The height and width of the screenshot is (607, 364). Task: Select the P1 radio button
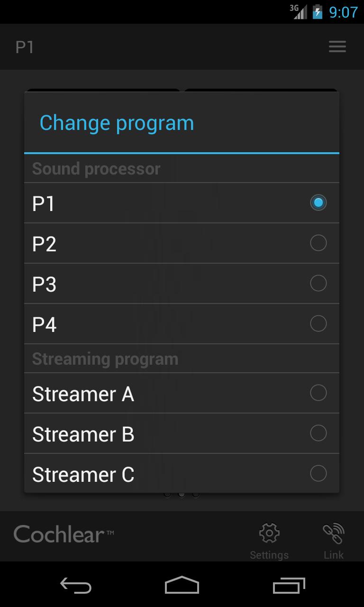point(318,202)
